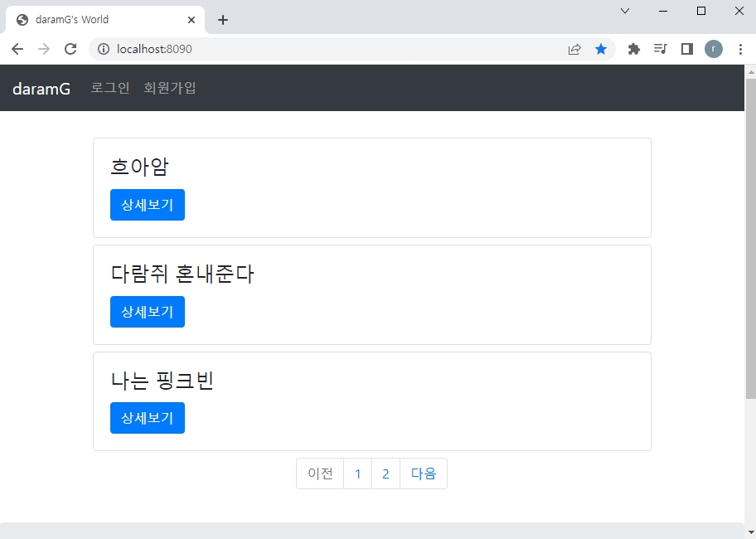This screenshot has height=539, width=756.
Task: Open the Extensions puzzle icon
Action: pos(633,49)
